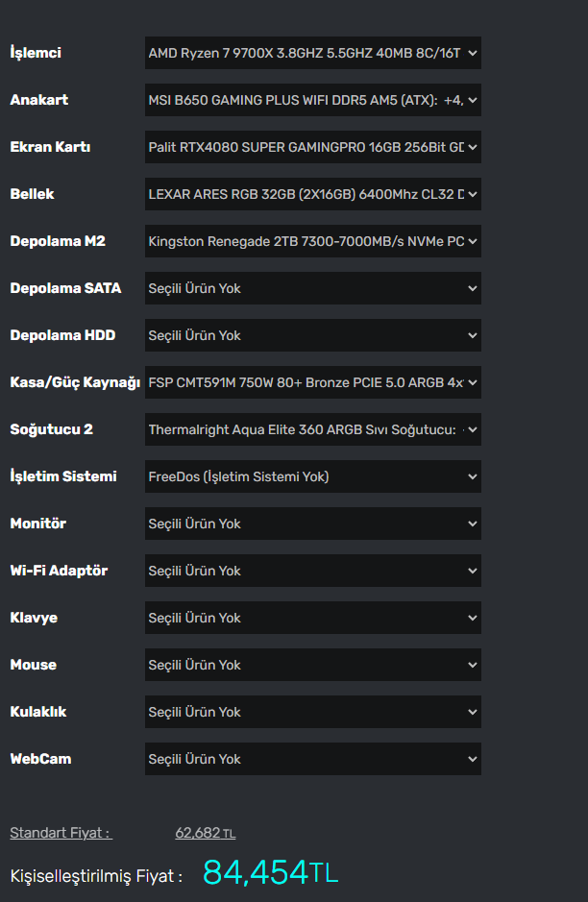The image size is (588, 902).
Task: Open the Depolama M2 storage dropdown
Action: coord(312,241)
